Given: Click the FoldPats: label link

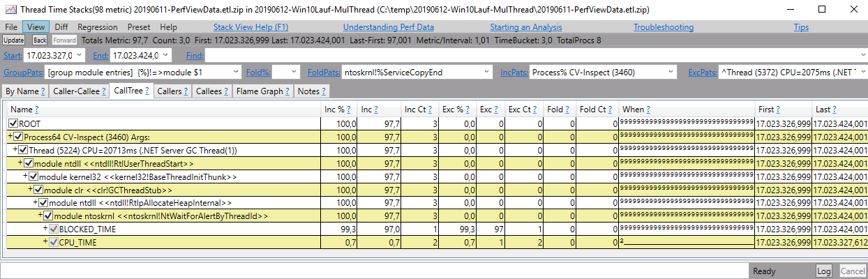Looking at the screenshot, I should tap(324, 72).
